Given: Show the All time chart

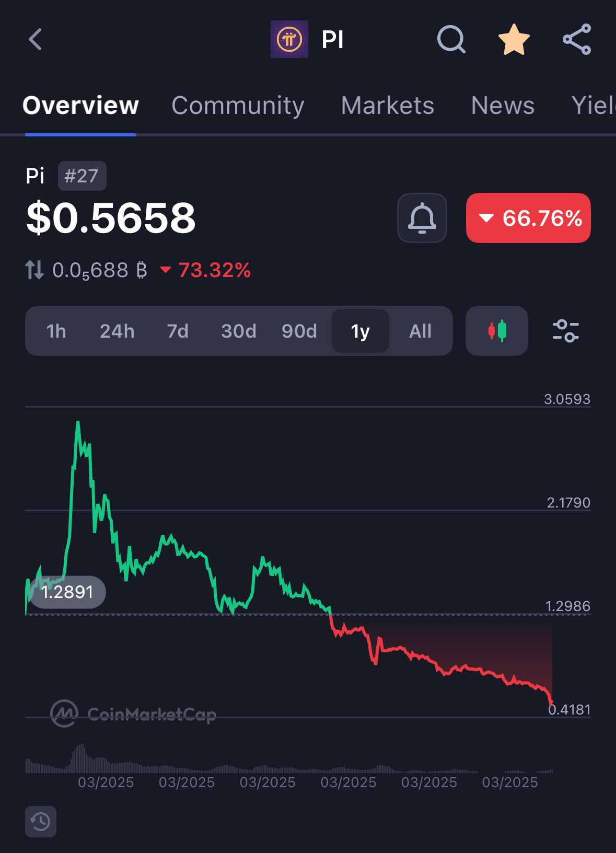Looking at the screenshot, I should (421, 331).
